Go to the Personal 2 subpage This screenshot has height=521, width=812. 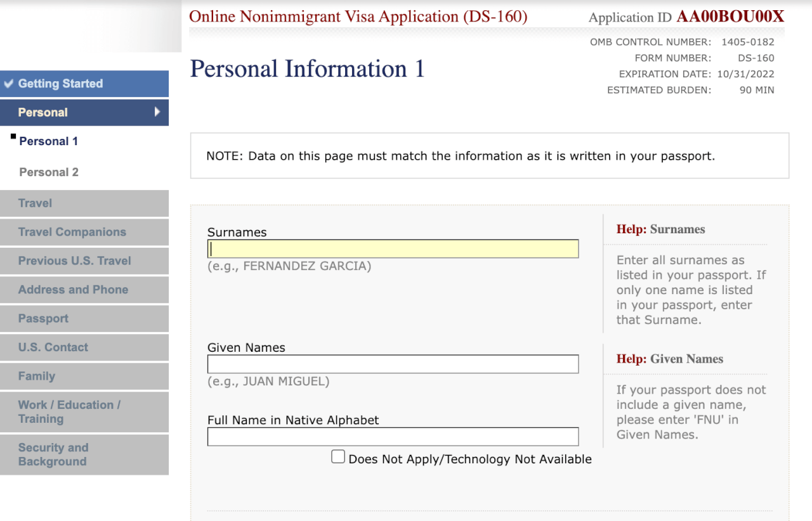click(x=49, y=172)
